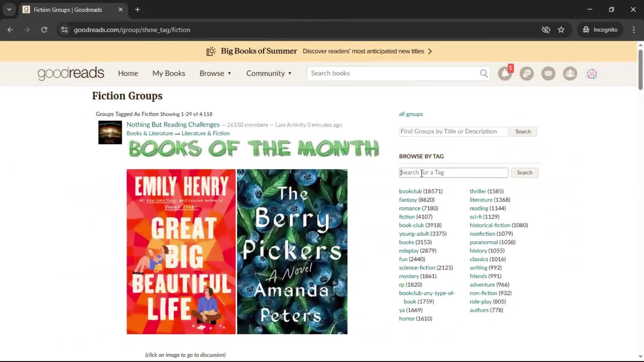Click Search next to Find Groups field
The height and width of the screenshot is (362, 644).
point(523,132)
